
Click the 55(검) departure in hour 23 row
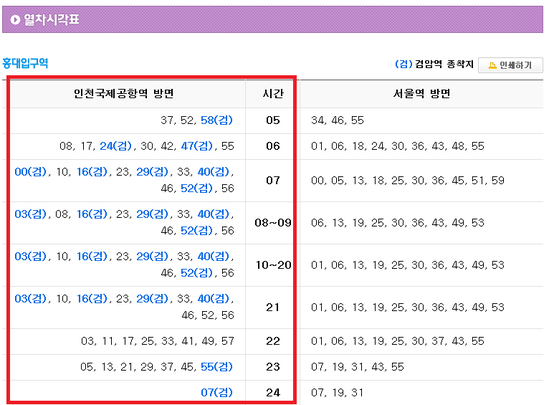pyautogui.click(x=217, y=367)
